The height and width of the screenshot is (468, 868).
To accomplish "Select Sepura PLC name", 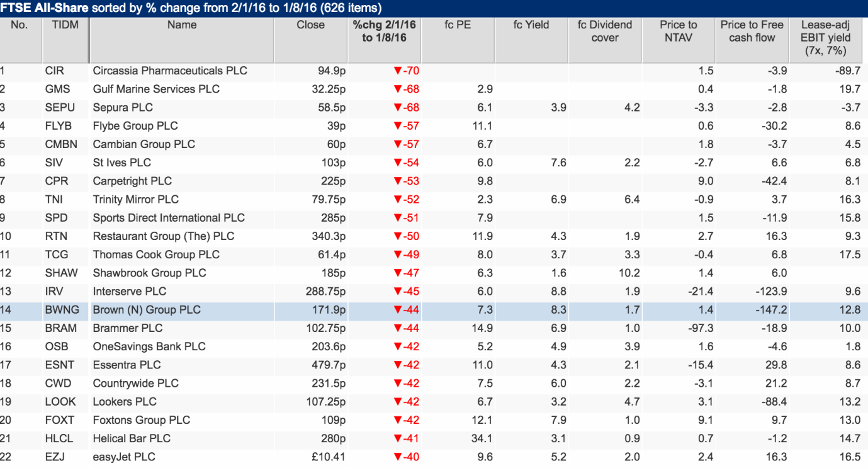I will (x=123, y=107).
